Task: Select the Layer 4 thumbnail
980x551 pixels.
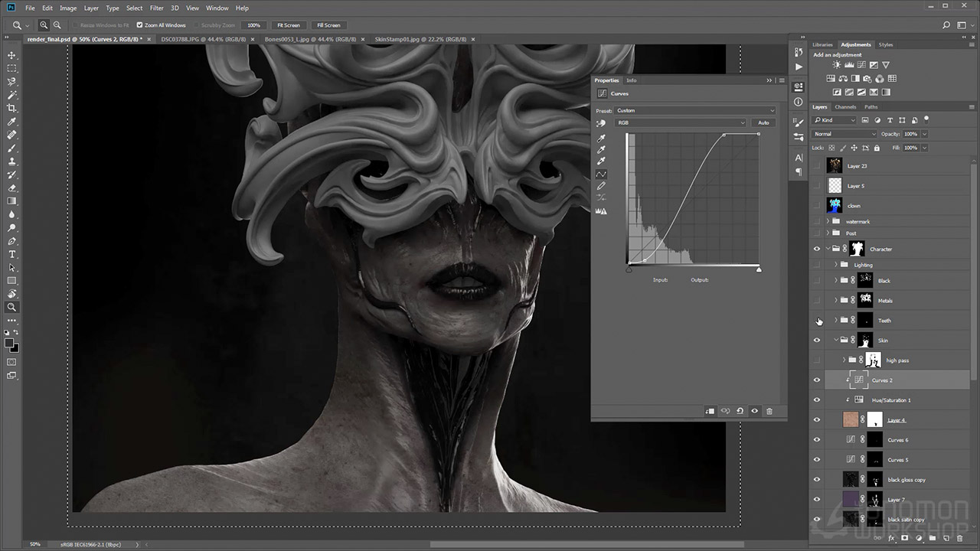Action: coord(851,420)
